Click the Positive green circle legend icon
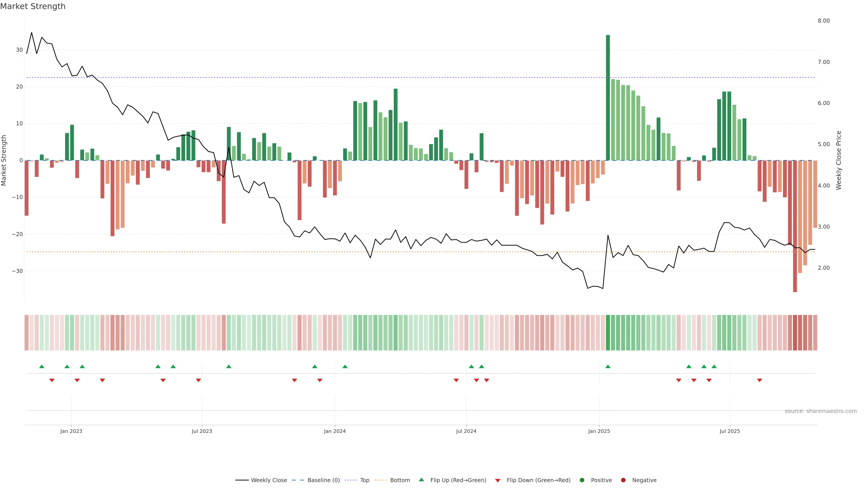The width and height of the screenshot is (868, 488). [x=582, y=480]
